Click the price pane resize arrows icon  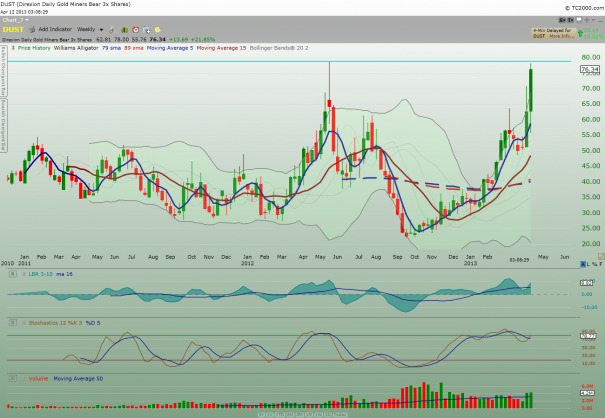coord(13,48)
